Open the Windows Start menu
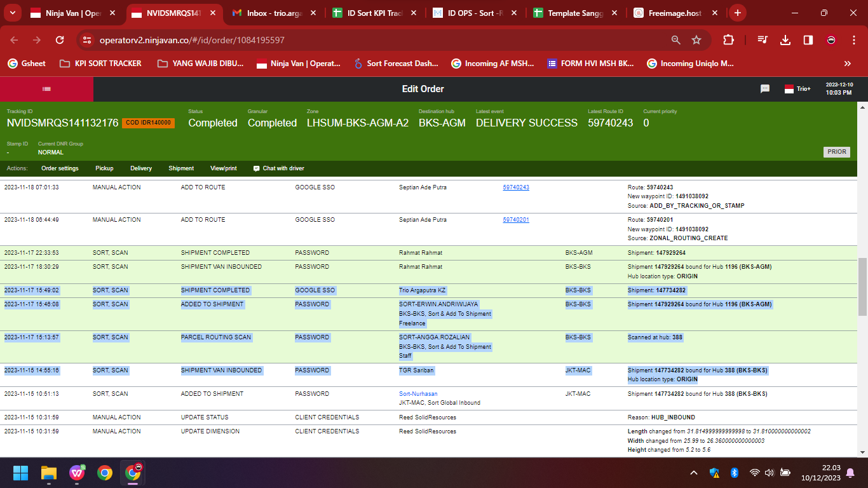 click(x=20, y=473)
